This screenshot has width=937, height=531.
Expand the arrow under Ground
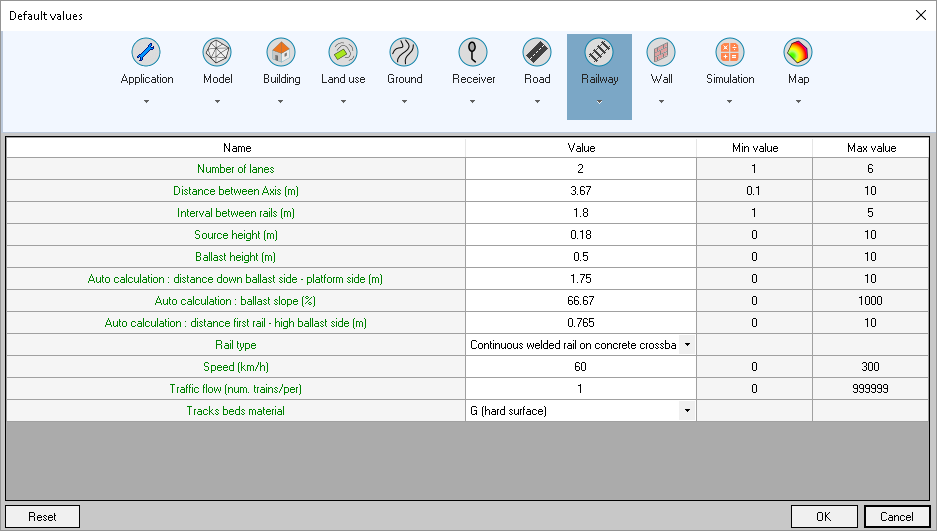pos(405,102)
